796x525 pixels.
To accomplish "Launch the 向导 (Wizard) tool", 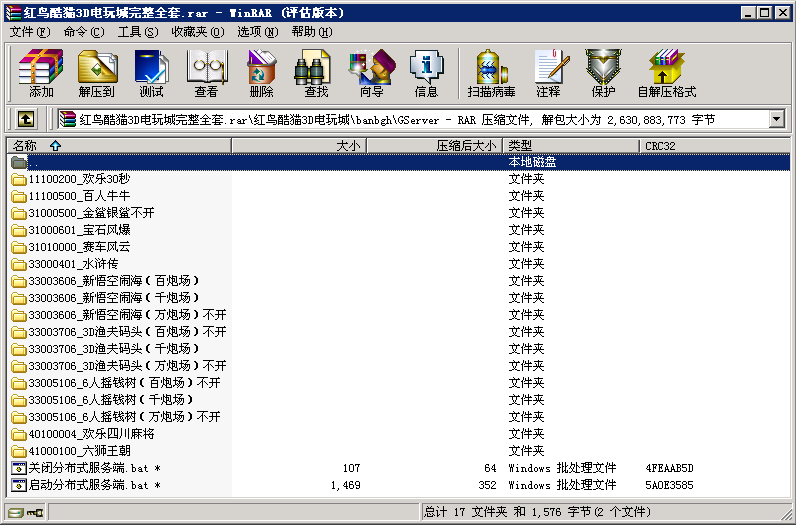I will [x=371, y=73].
